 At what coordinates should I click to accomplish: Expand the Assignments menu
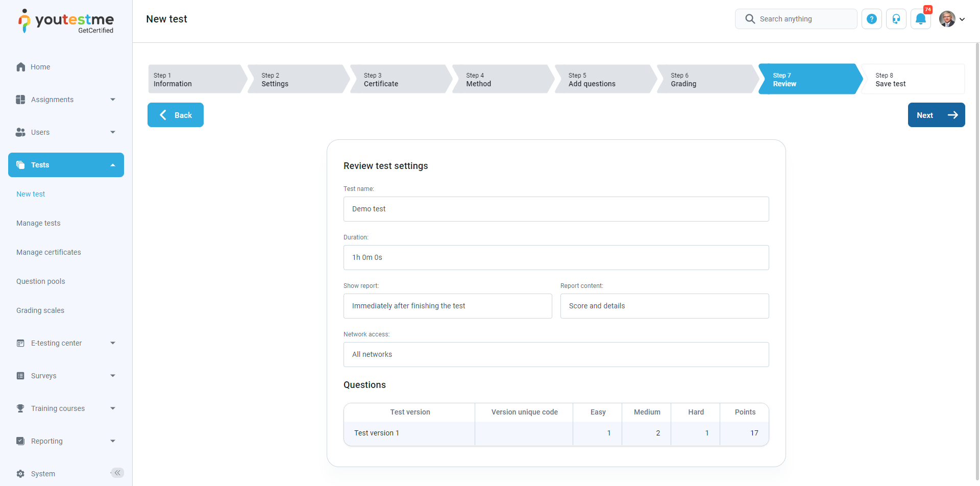click(66, 100)
